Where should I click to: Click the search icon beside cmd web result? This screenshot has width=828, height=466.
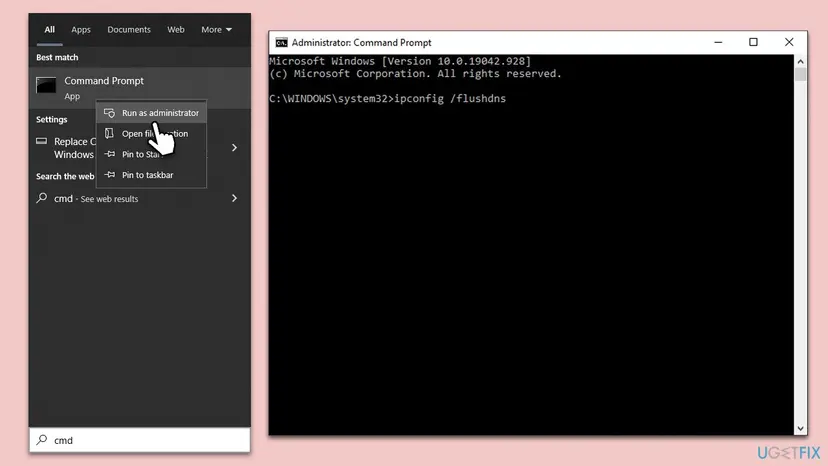pyautogui.click(x=42, y=198)
